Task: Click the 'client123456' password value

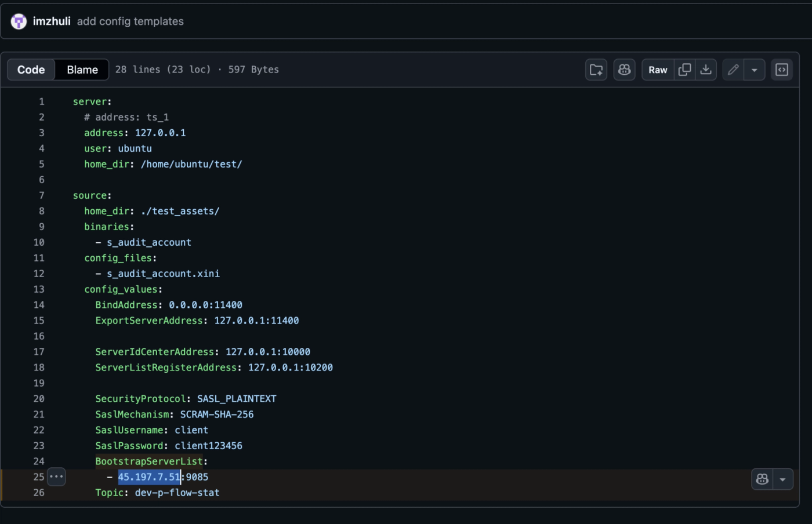Action: (x=209, y=446)
